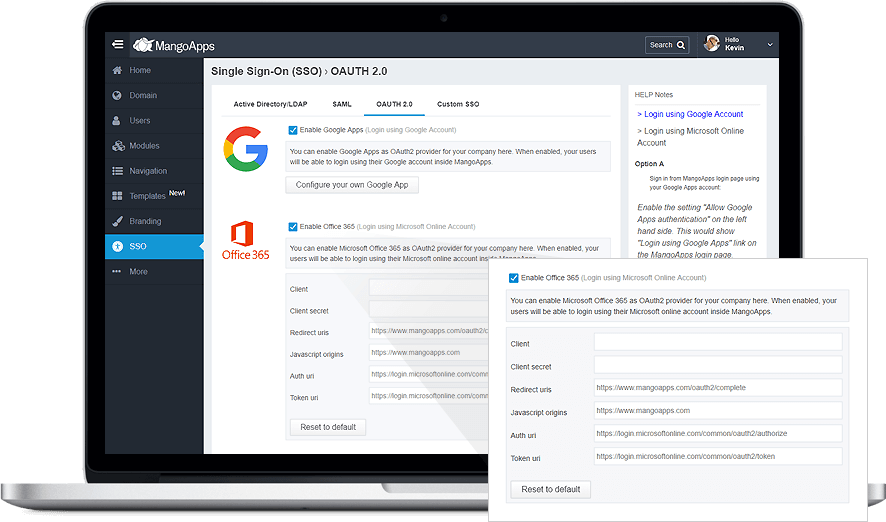Viewport: 886px width, 522px height.
Task: Click Configure your own Google App button
Action: click(x=352, y=185)
